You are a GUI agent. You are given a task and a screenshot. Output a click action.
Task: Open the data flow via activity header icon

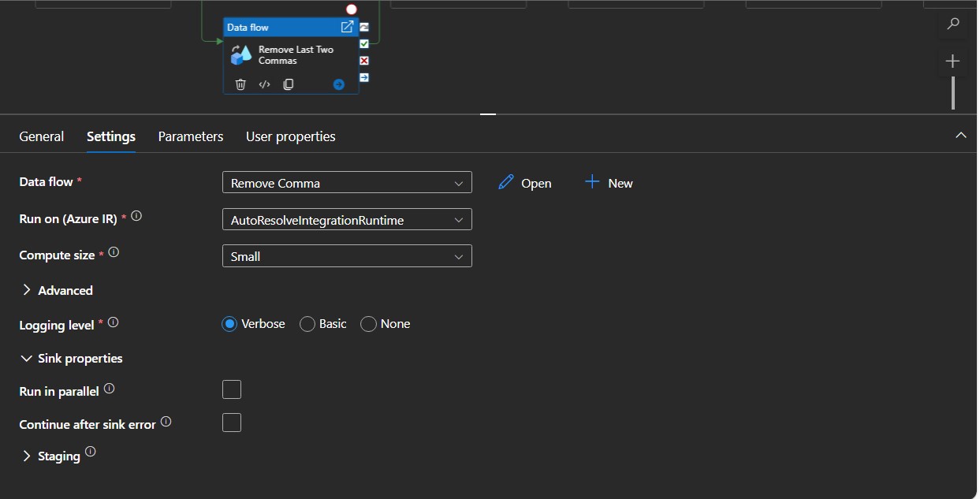tap(347, 27)
